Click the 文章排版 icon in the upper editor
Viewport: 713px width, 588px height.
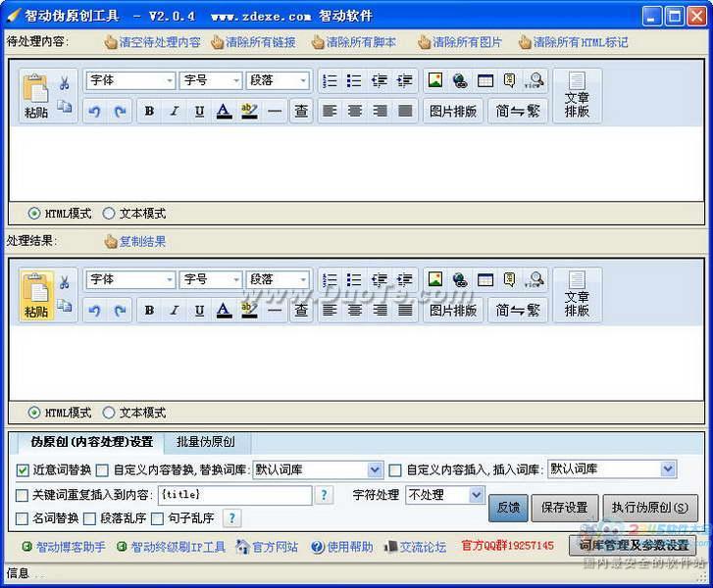coord(577,96)
